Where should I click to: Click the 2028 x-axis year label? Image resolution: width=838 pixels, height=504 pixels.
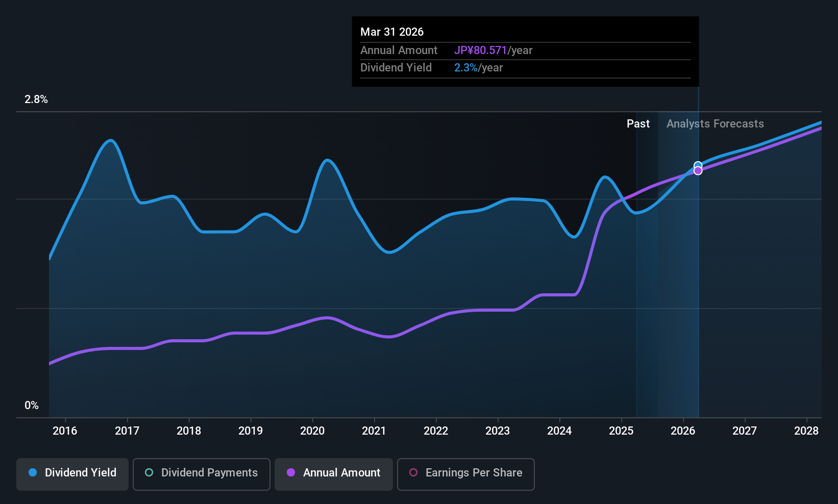point(806,431)
